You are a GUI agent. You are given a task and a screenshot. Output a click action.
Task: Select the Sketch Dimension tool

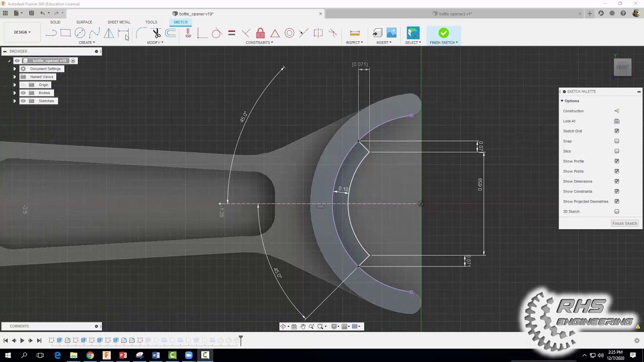tap(123, 33)
